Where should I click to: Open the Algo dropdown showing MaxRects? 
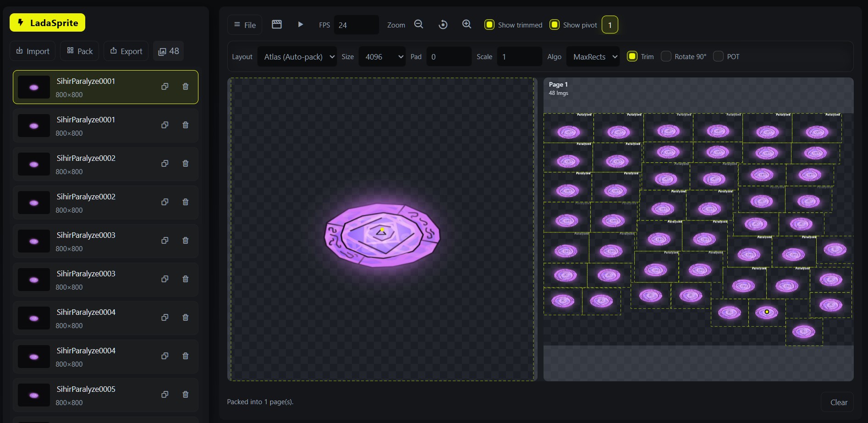click(593, 56)
